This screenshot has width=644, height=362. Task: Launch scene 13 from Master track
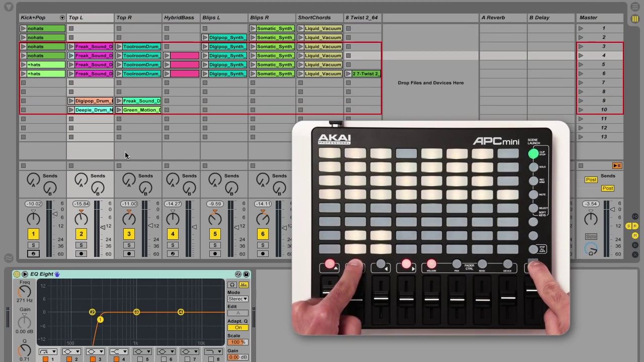coord(581,137)
